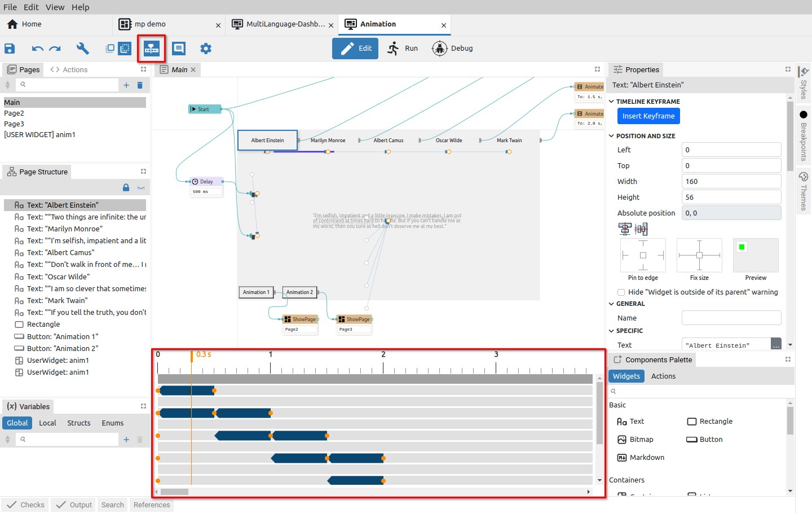Delete selected page with trash icon
Screen dimensions: 812x513
(140, 85)
